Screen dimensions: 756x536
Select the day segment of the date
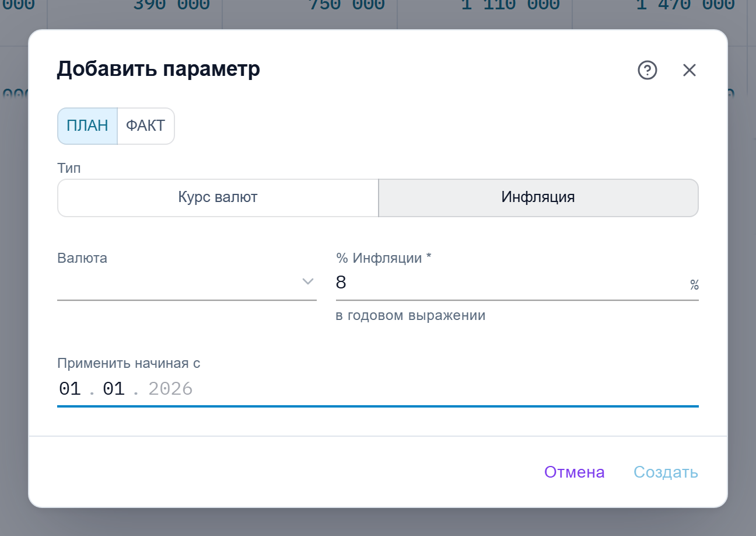pos(70,389)
